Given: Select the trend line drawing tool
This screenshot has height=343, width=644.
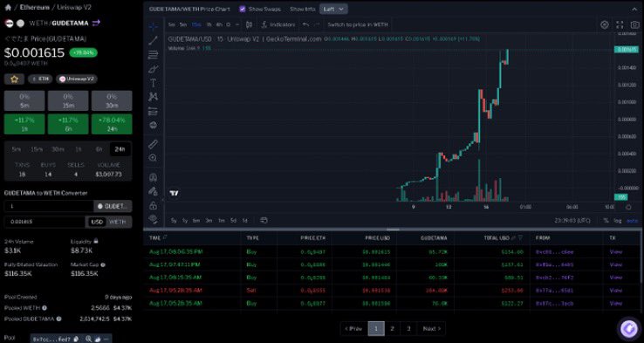Looking at the screenshot, I should (x=154, y=40).
